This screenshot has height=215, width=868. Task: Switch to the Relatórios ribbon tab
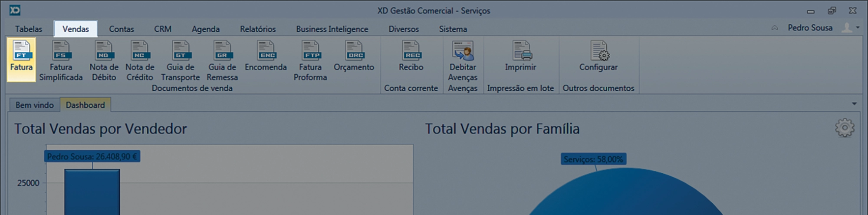coord(258,29)
